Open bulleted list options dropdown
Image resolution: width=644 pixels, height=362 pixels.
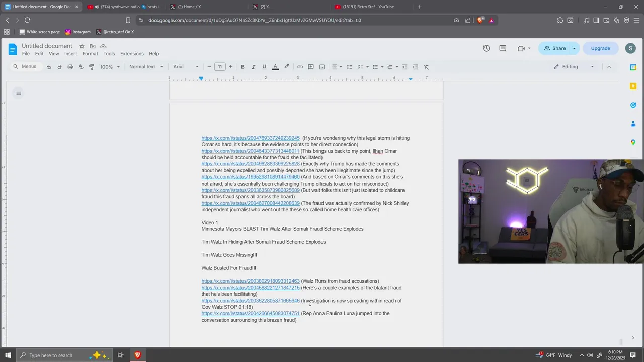[x=378, y=67]
